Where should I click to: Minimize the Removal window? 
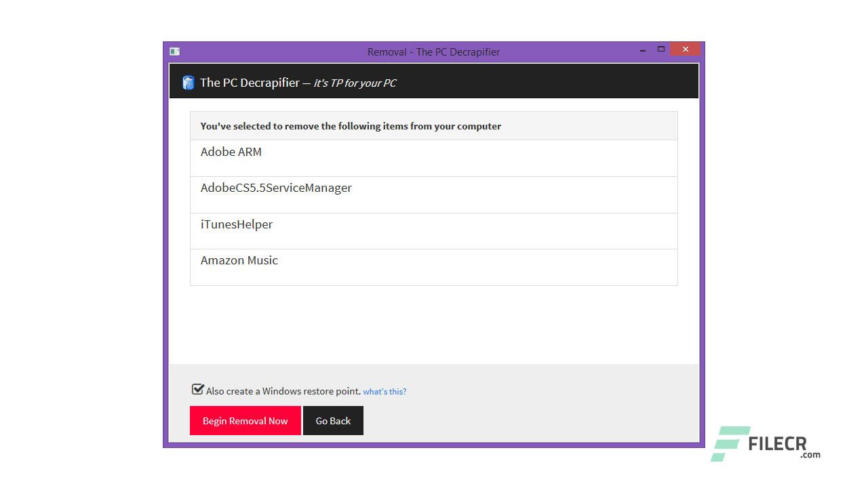point(643,51)
